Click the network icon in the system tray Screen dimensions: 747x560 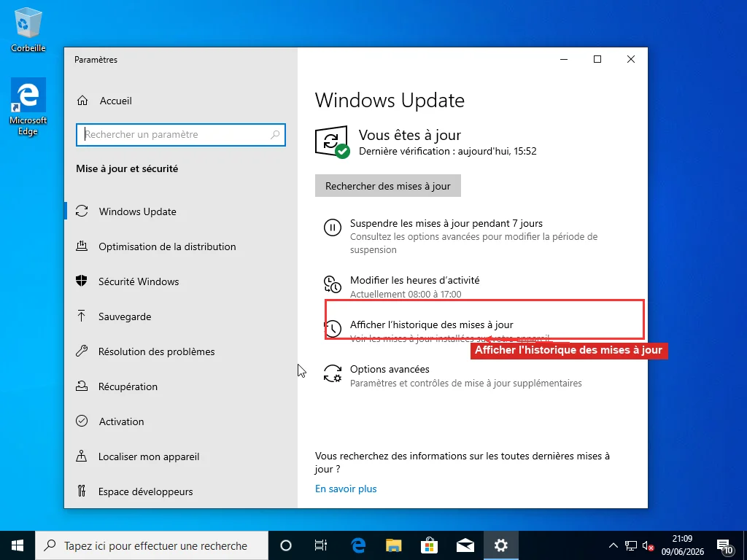coord(631,545)
